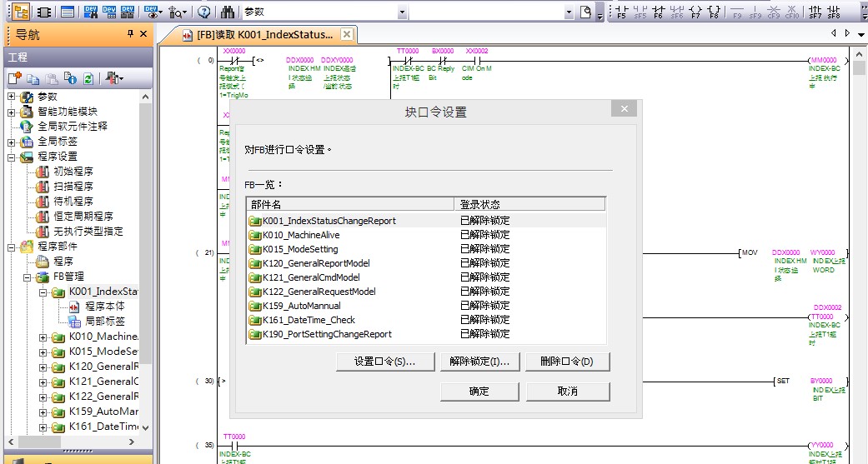Select 局部标签 in the project tree

105,321
